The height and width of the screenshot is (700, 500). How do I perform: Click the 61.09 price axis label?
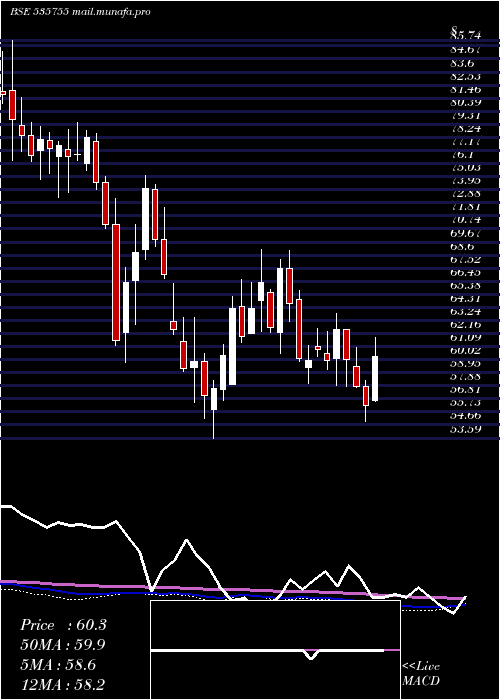466,338
